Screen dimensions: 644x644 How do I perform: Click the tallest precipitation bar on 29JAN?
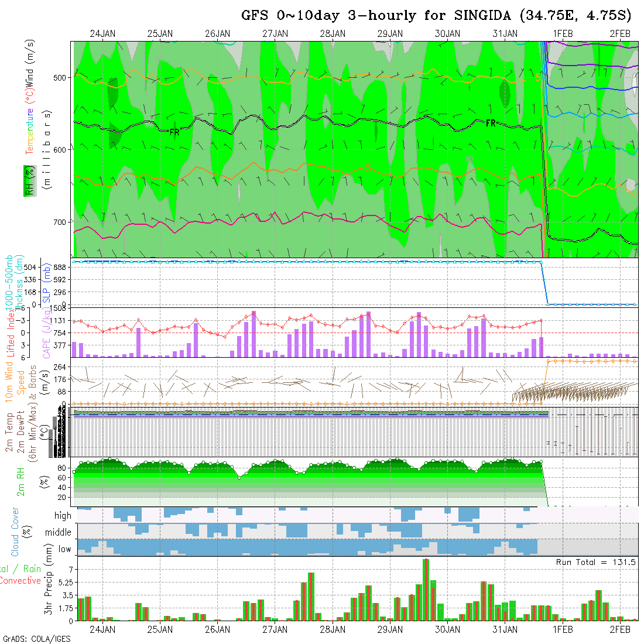click(x=426, y=590)
